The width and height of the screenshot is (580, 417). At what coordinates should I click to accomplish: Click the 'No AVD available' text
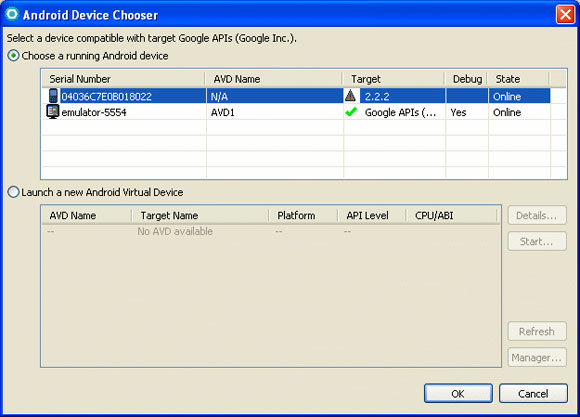[x=175, y=231]
